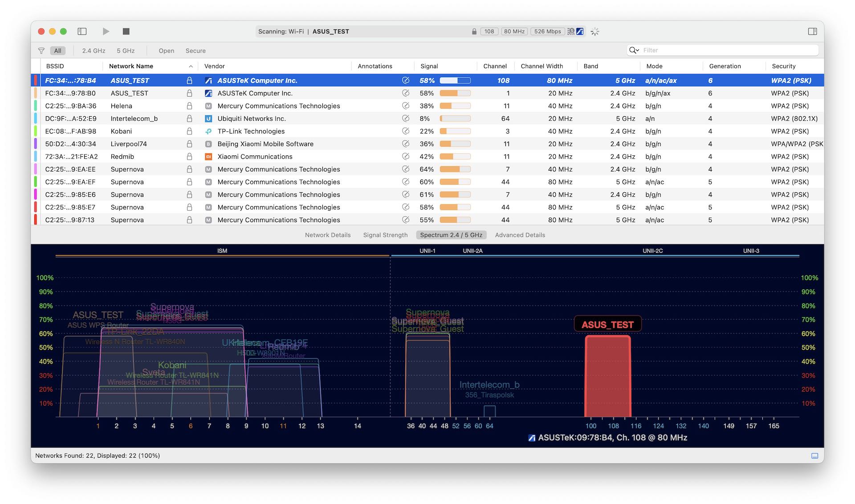Click the ASUSTeK vendor icon on ASUS_TEST
The image size is (855, 504).
[x=209, y=80]
